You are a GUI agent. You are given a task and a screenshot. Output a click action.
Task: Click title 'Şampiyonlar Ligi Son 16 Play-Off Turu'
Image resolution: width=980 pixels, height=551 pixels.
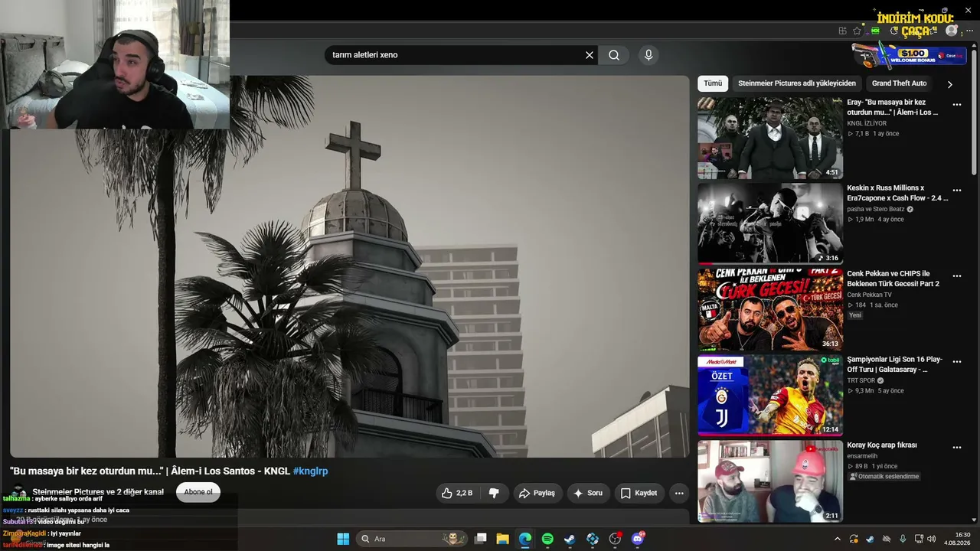tap(895, 364)
